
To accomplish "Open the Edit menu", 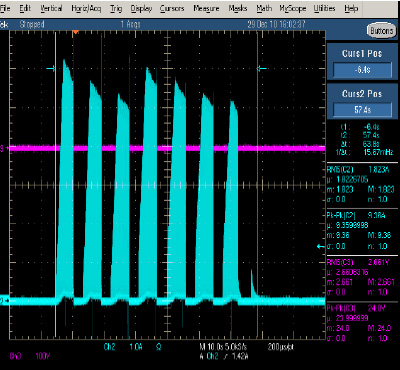I will tap(25, 9).
